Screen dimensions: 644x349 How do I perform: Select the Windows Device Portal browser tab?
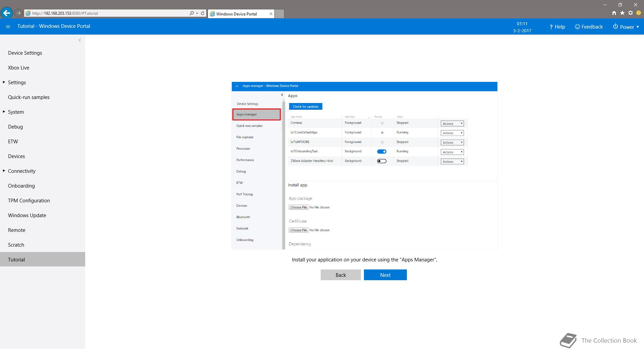241,14
